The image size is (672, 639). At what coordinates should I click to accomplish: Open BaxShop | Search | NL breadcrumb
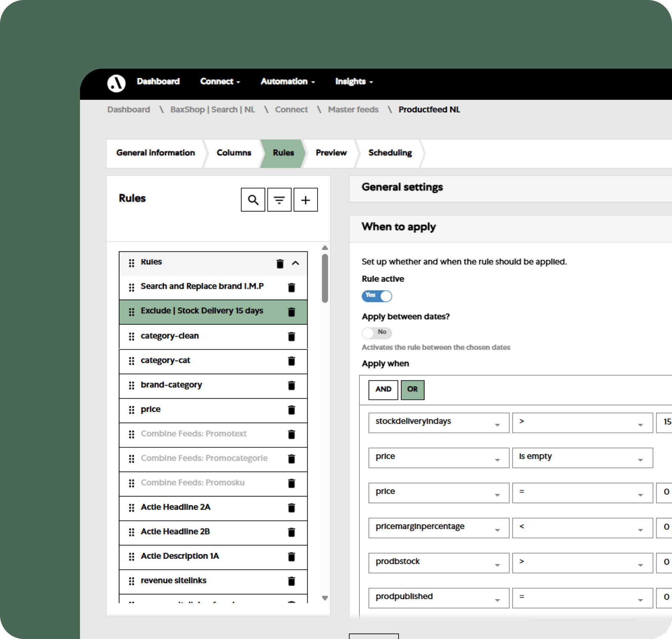212,110
